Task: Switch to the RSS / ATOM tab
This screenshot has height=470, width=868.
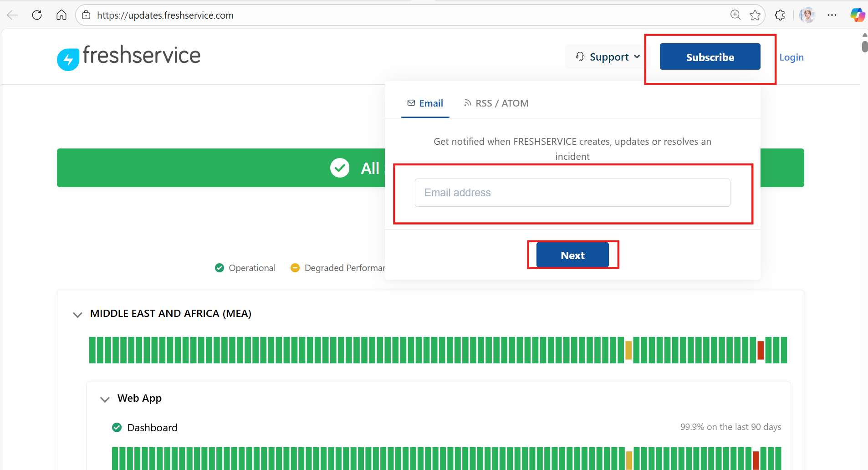Action: (496, 103)
